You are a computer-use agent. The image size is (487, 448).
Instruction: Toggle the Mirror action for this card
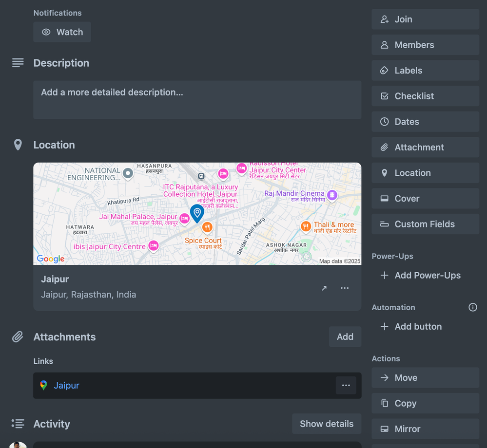pyautogui.click(x=425, y=429)
